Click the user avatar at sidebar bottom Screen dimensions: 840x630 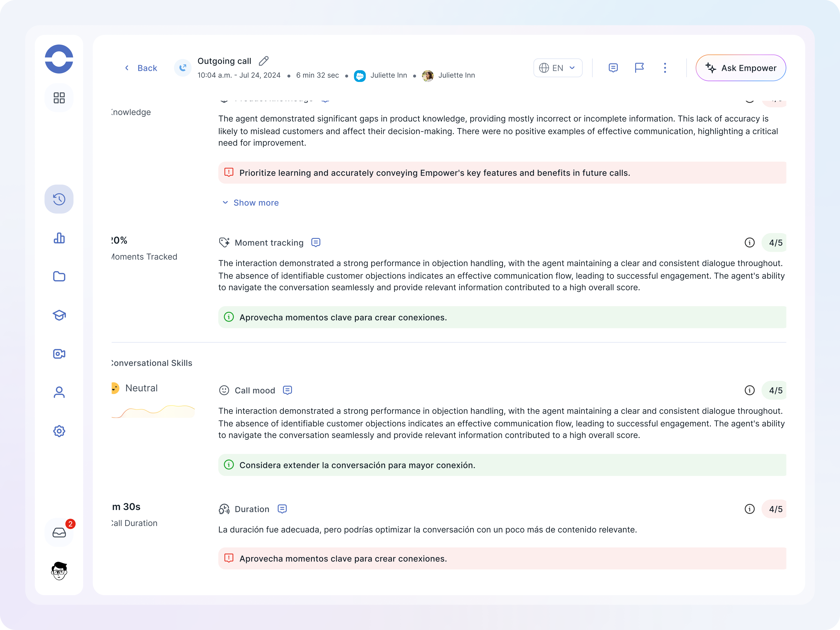[59, 571]
